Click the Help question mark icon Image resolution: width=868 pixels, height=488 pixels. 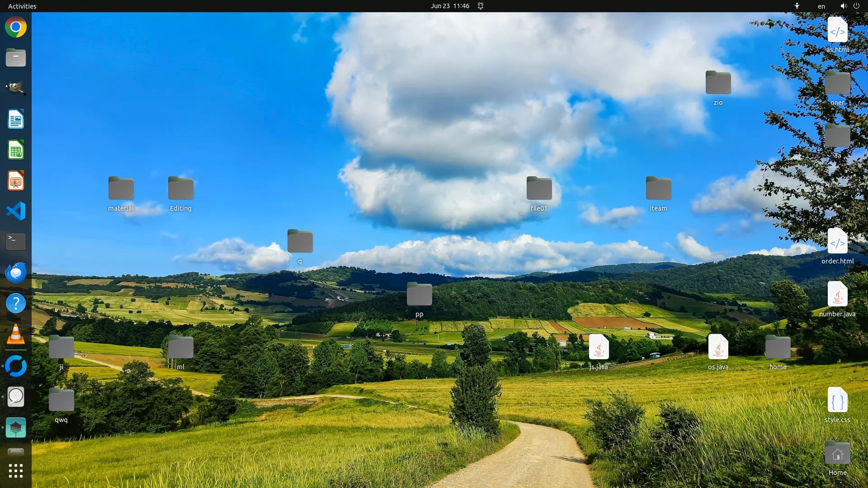tap(16, 303)
